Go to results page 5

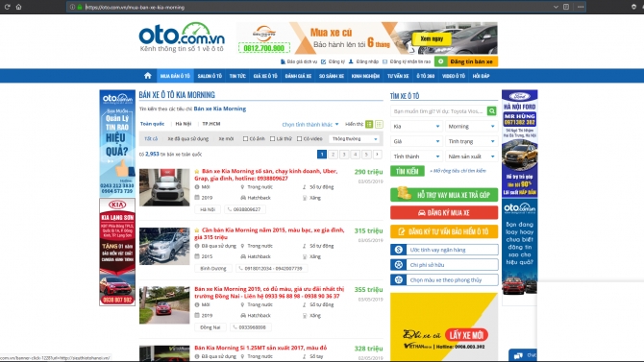366,155
